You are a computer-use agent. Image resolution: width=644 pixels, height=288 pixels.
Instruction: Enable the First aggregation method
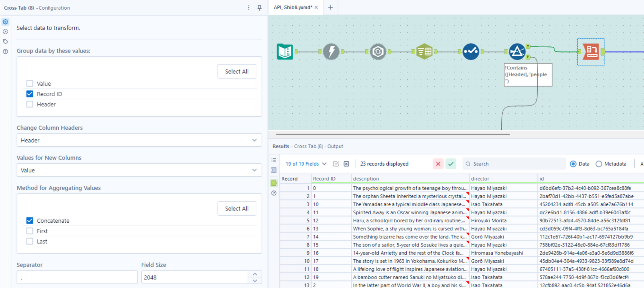[30, 231]
